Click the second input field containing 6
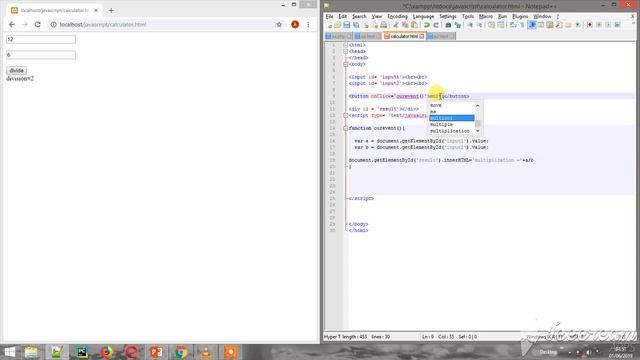Image resolution: width=640 pixels, height=360 pixels. 41,55
